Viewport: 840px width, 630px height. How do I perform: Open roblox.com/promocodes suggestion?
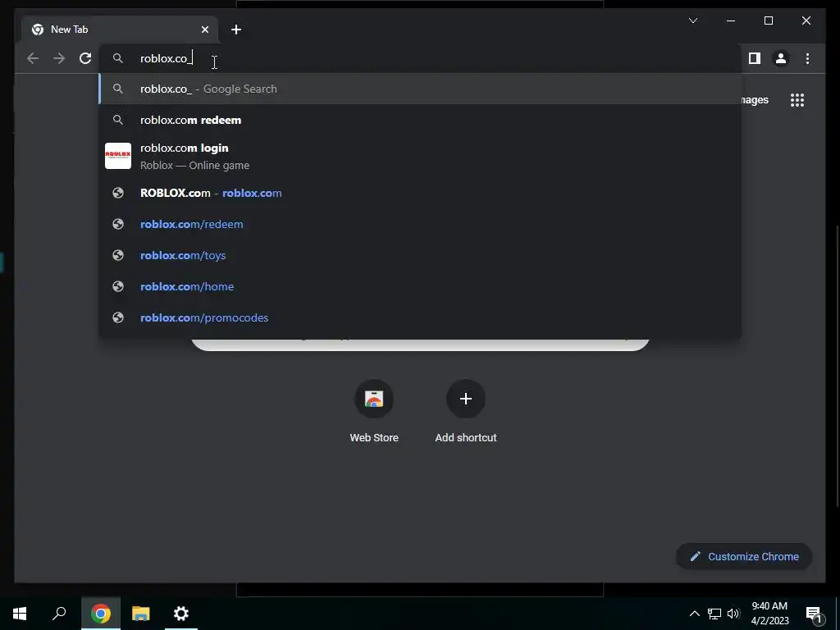420,317
